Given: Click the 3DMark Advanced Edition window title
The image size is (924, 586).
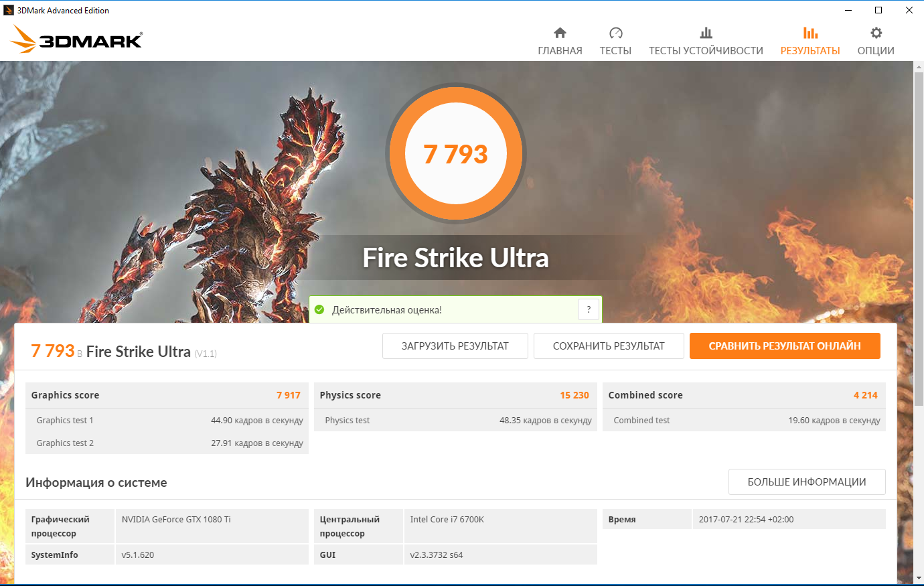Looking at the screenshot, I should (x=63, y=10).
